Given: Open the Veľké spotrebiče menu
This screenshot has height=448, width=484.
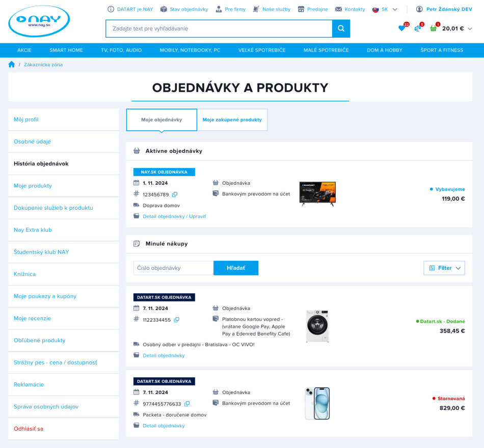Looking at the screenshot, I should (262, 50).
